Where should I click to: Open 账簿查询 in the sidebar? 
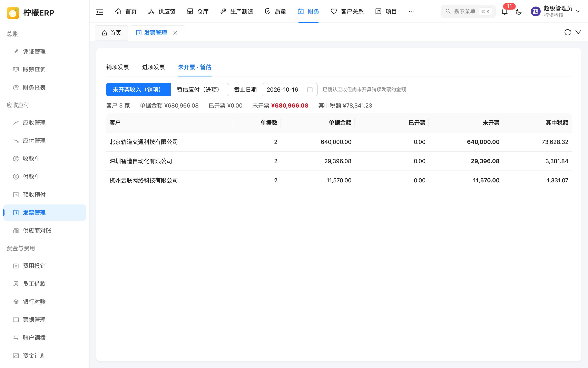click(x=45, y=70)
